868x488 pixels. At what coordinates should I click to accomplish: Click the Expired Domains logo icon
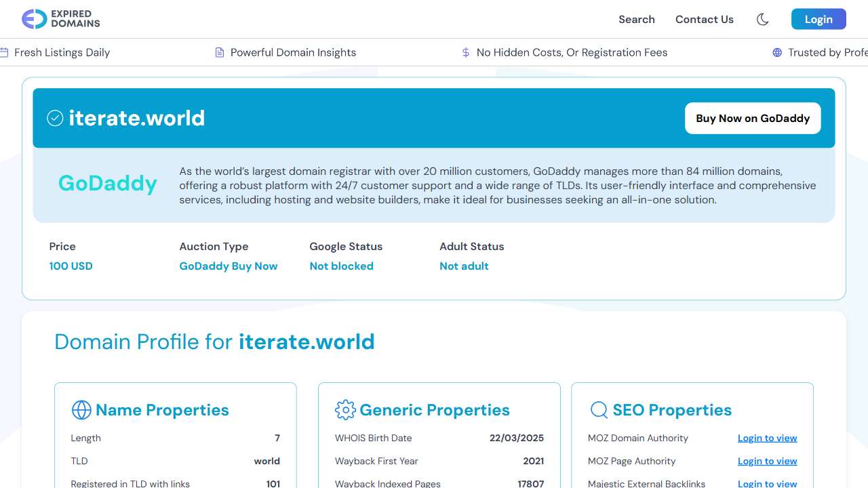coord(33,19)
